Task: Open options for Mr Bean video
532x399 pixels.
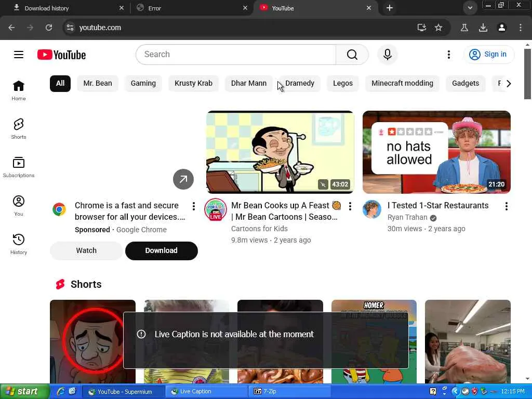Action: coord(350,206)
